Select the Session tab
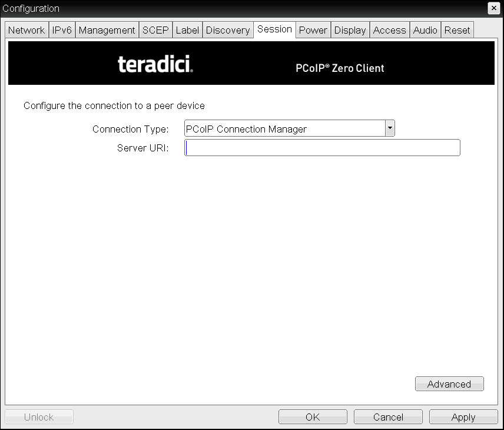Viewport: 504px width, 430px height. coord(274,29)
